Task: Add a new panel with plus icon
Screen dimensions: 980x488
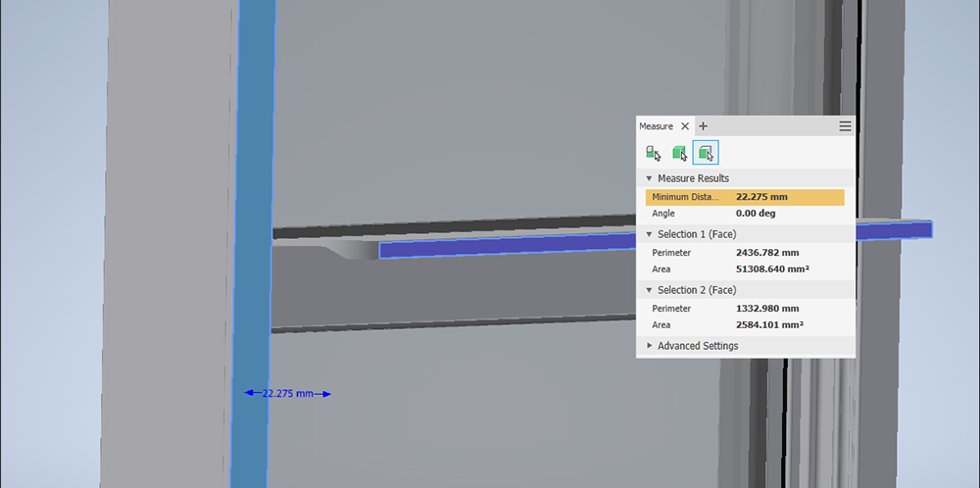Action: pyautogui.click(x=703, y=126)
